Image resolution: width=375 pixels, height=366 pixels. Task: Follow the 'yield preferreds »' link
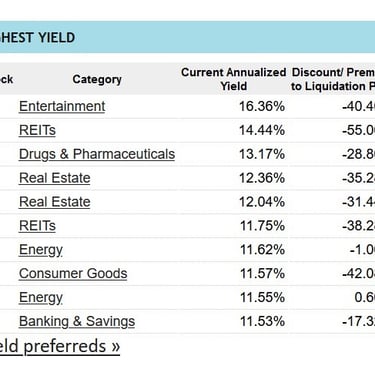pos(60,346)
